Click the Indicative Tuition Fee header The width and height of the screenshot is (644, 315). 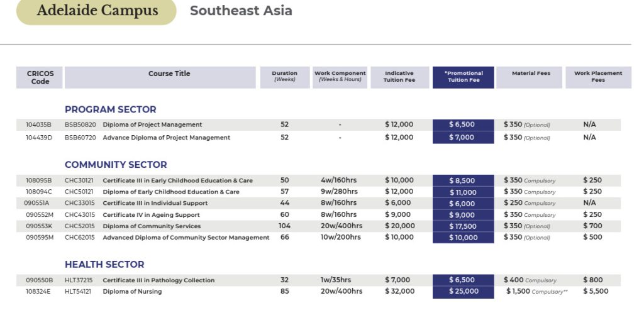coord(399,77)
